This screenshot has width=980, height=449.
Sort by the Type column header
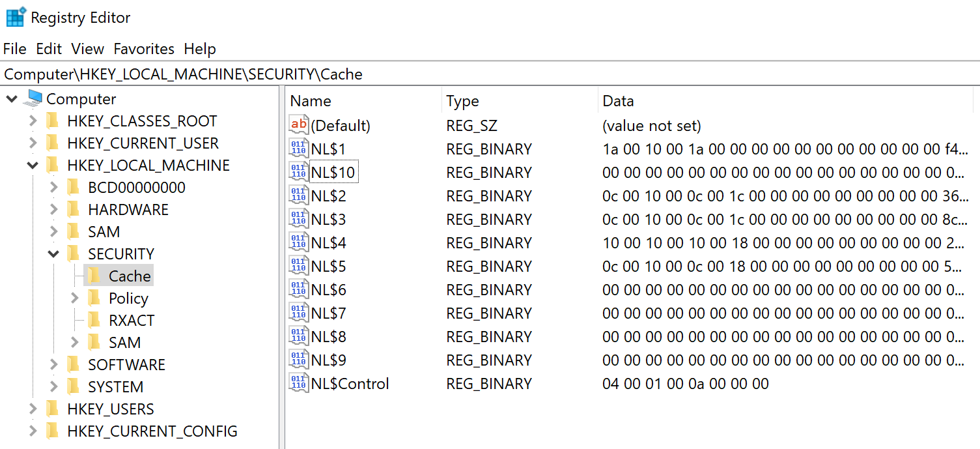click(x=462, y=100)
